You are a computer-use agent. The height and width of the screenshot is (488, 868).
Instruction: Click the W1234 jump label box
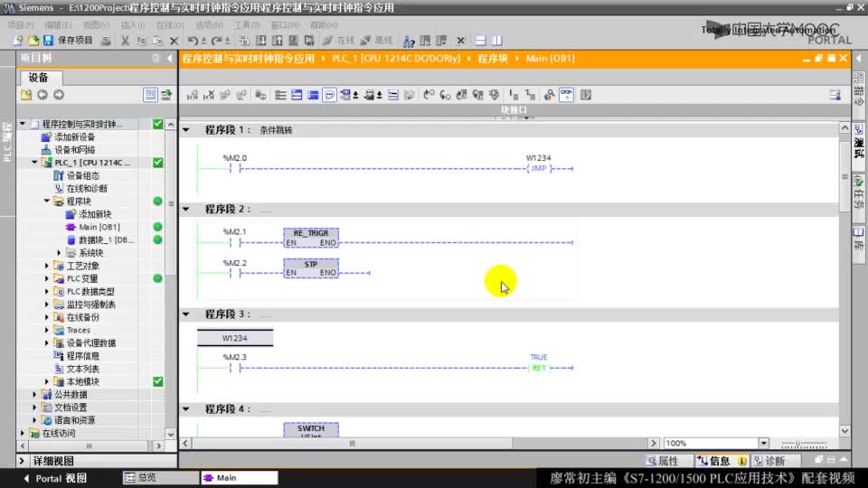(235, 337)
